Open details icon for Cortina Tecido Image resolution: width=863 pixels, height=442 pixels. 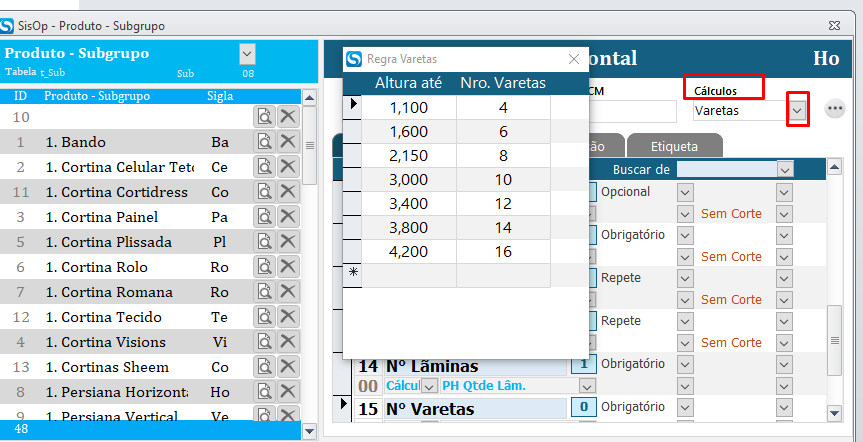(x=264, y=317)
